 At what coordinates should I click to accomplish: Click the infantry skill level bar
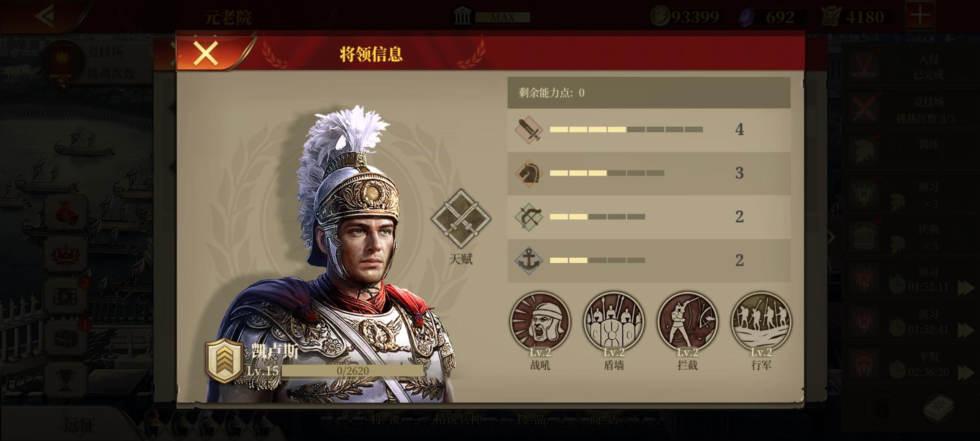coord(626,129)
